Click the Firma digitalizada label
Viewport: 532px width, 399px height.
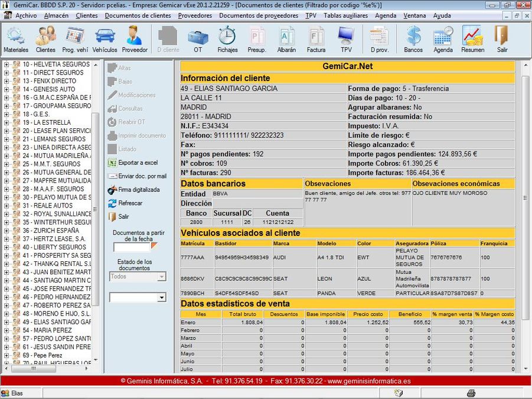pos(139,190)
